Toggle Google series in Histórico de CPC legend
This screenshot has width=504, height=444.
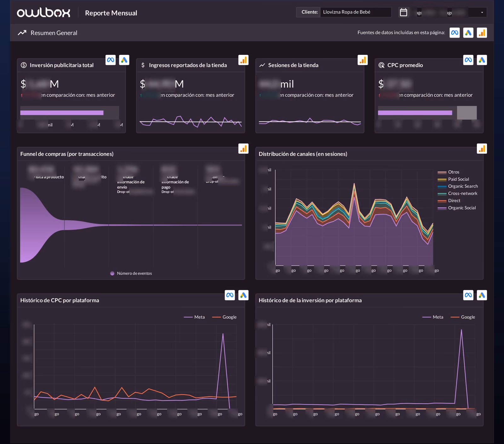pyautogui.click(x=224, y=317)
